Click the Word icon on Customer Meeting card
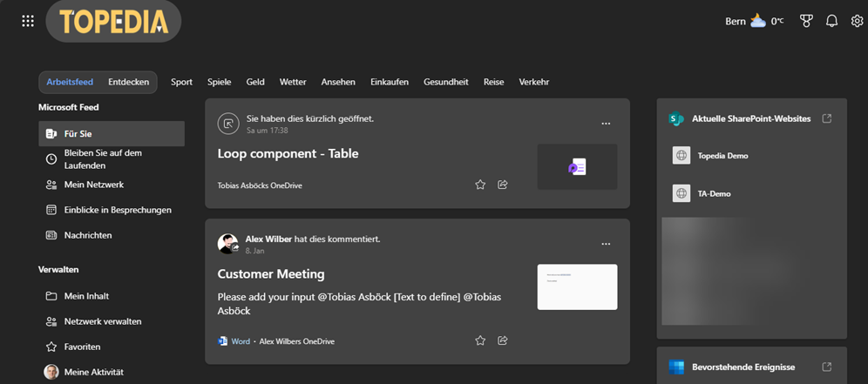The height and width of the screenshot is (384, 868). point(222,341)
